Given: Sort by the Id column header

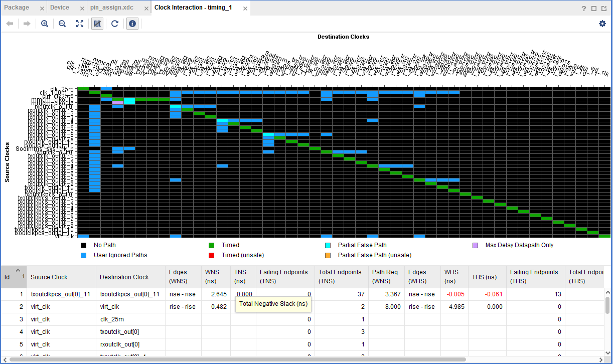Looking at the screenshot, I should click(14, 277).
